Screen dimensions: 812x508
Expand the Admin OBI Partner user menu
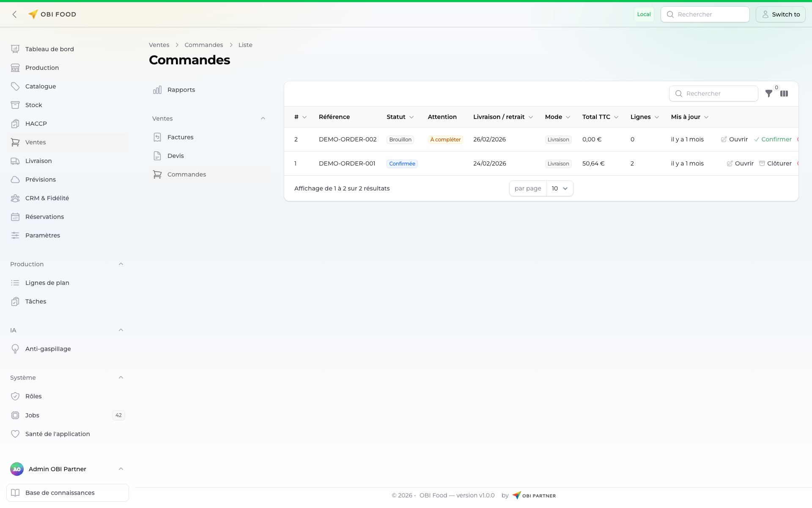coord(121,469)
